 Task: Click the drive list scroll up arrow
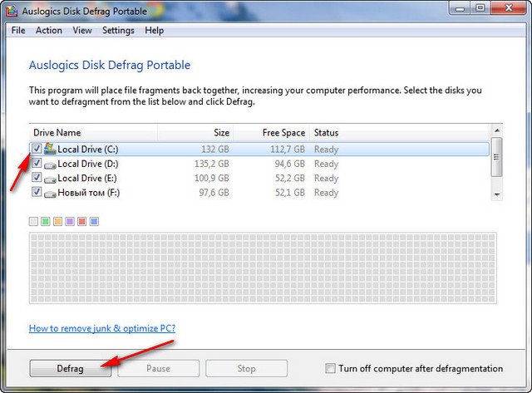pyautogui.click(x=497, y=130)
